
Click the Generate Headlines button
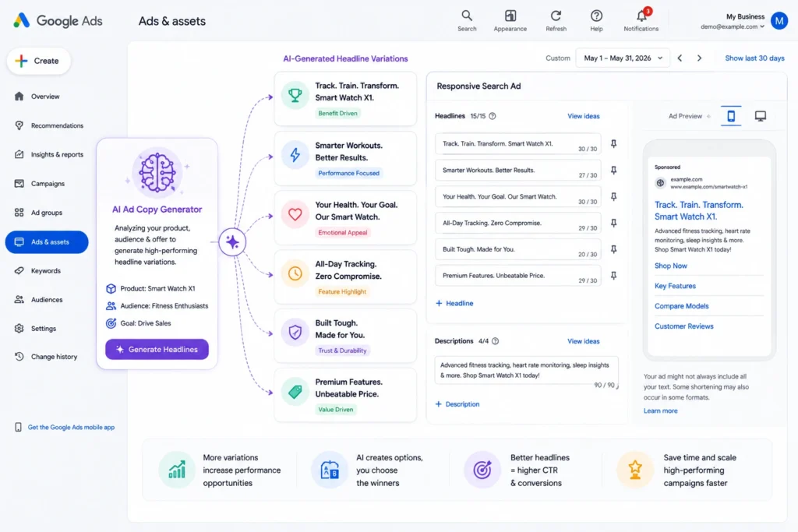point(157,350)
